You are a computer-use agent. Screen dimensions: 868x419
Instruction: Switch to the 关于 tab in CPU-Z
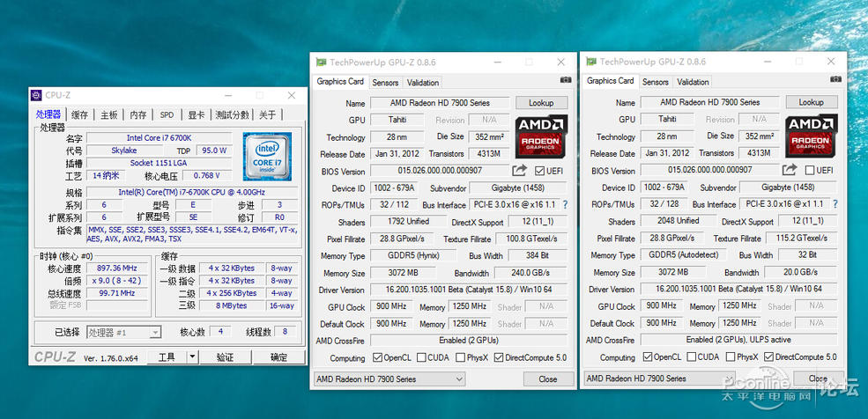267,115
